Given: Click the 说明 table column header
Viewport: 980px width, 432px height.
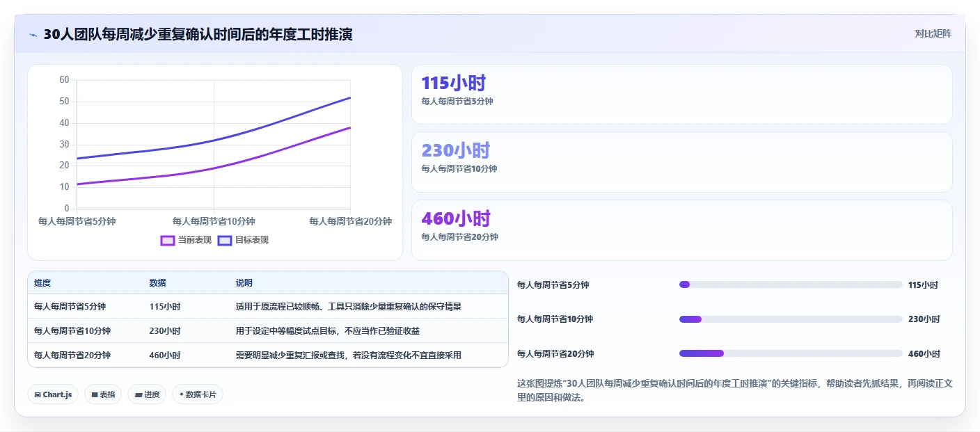Looking at the screenshot, I should 244,283.
